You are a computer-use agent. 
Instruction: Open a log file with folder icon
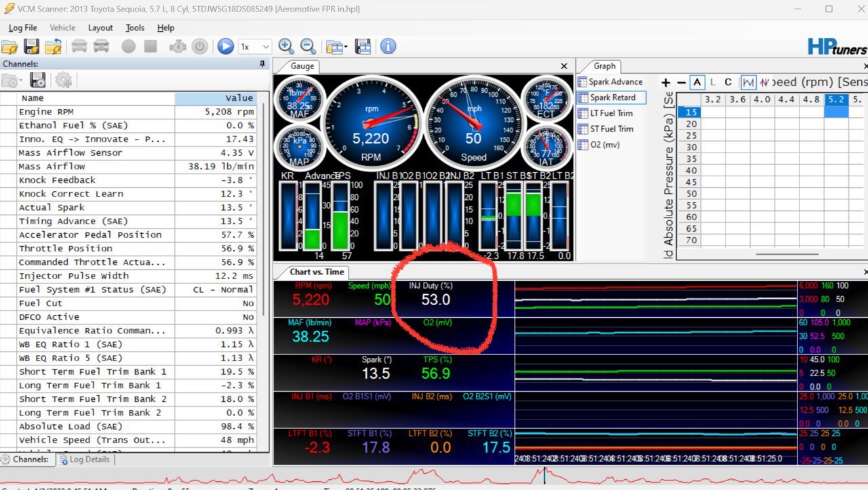pos(9,47)
